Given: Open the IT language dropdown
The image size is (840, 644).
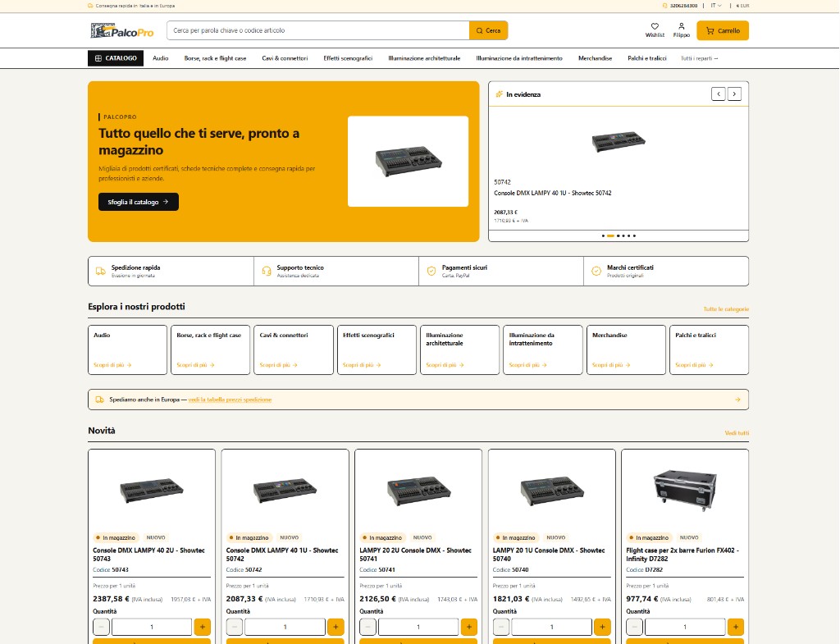Looking at the screenshot, I should coord(716,6).
